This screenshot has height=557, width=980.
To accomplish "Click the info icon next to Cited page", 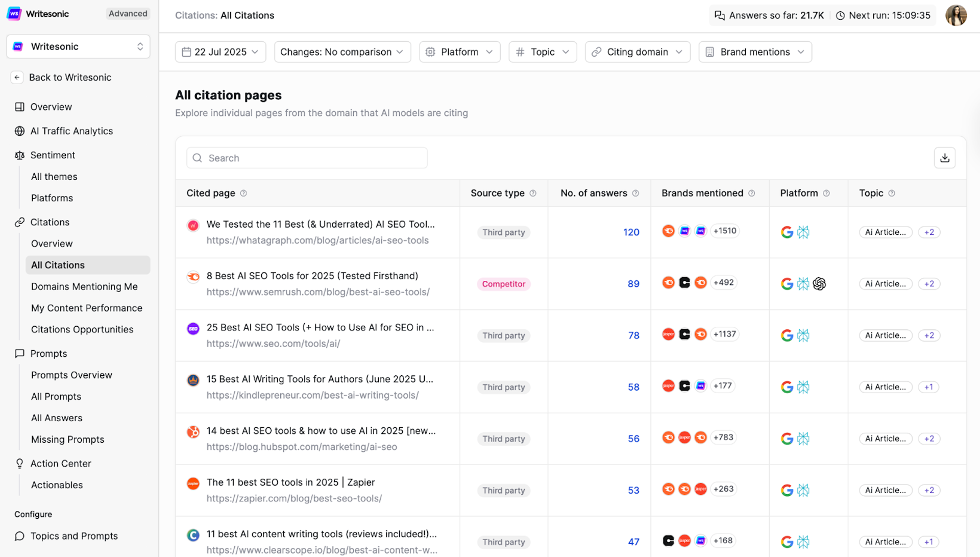I will (x=243, y=193).
